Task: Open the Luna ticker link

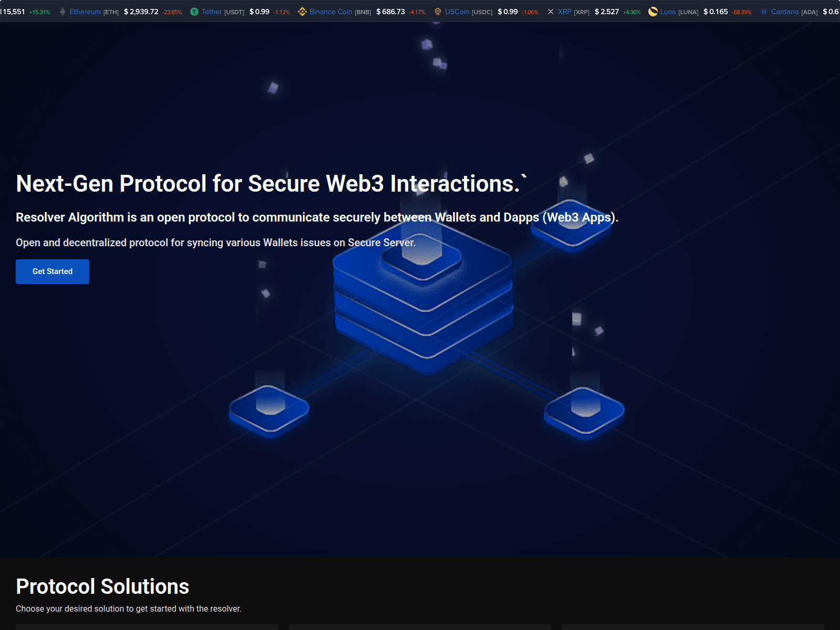Action: [x=668, y=12]
